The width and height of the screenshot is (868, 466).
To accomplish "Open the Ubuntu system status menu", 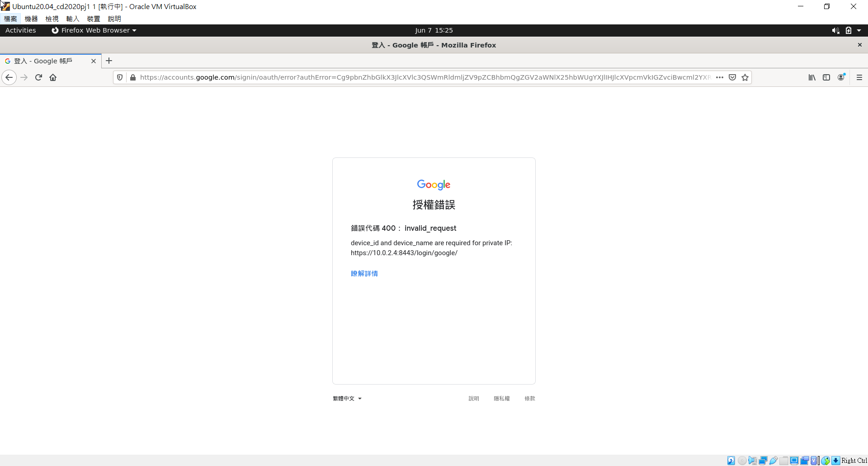I will pos(859,30).
